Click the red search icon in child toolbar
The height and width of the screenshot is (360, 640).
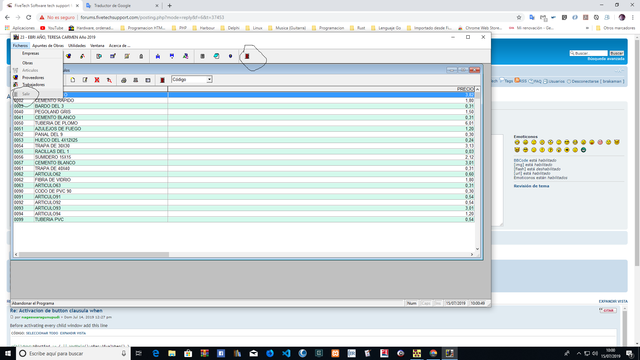109,80
